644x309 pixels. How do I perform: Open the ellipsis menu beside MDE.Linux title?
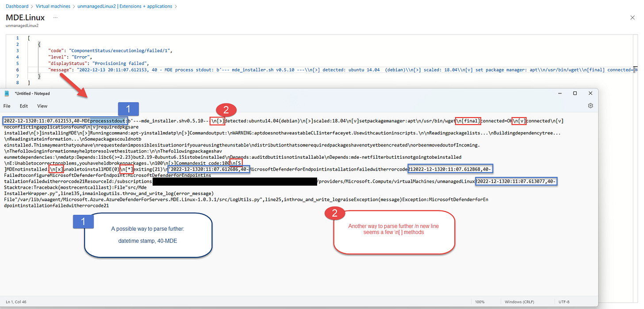click(x=55, y=17)
